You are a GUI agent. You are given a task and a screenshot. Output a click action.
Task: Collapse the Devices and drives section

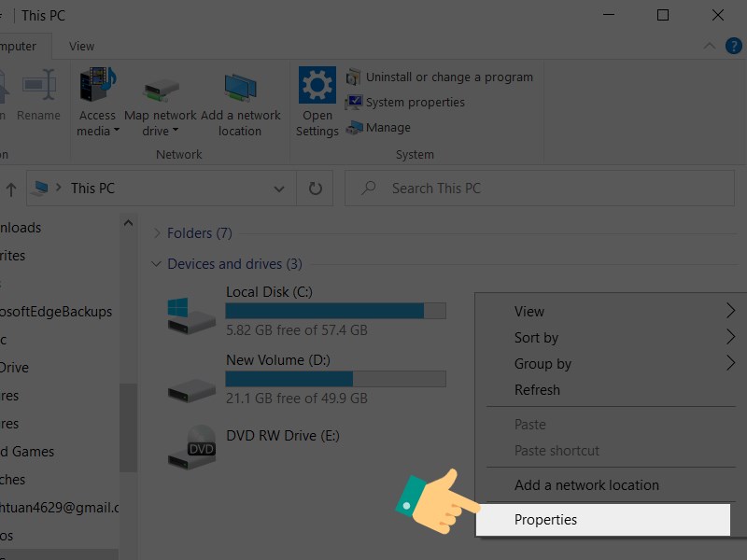(x=157, y=264)
